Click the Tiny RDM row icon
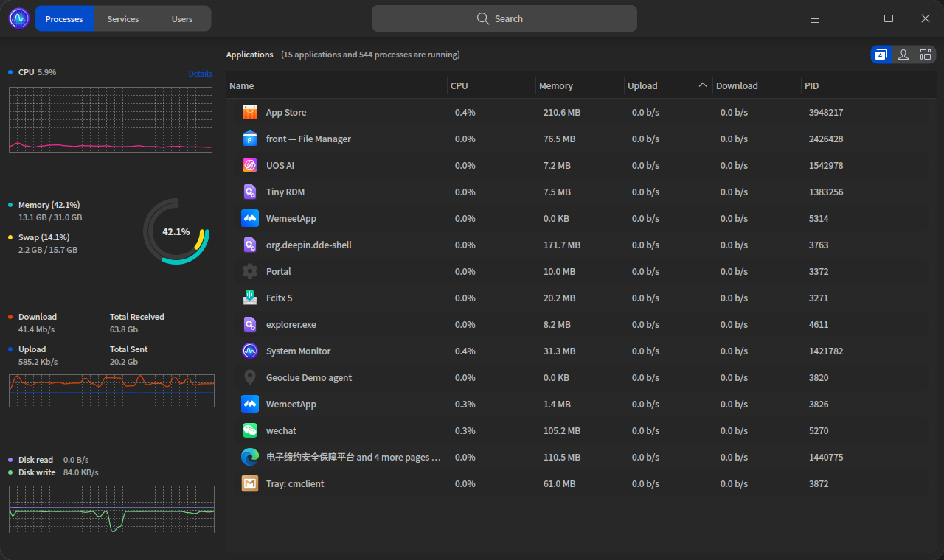Image resolution: width=944 pixels, height=560 pixels. pyautogui.click(x=250, y=192)
